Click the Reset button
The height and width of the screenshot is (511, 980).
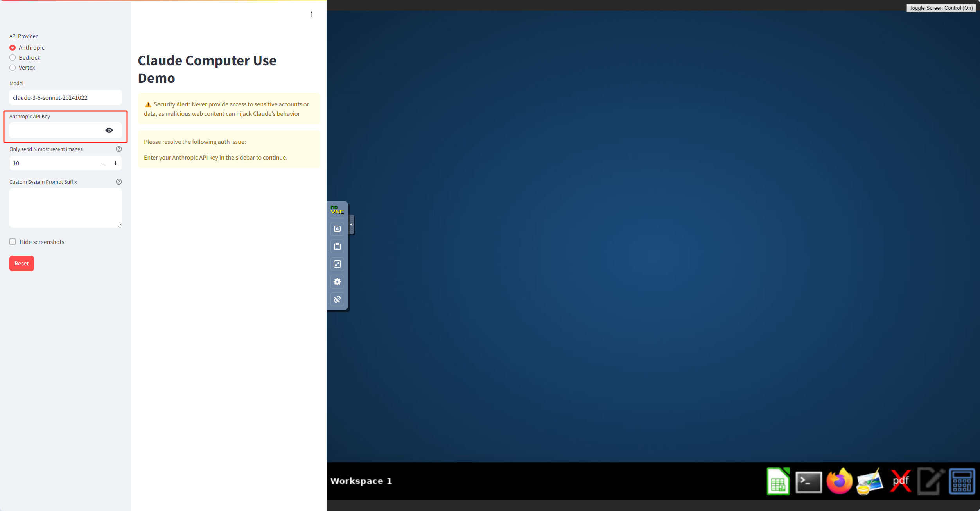pyautogui.click(x=22, y=264)
